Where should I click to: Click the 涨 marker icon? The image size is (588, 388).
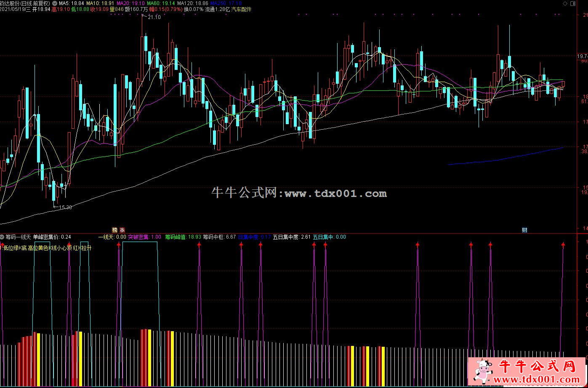122,230
